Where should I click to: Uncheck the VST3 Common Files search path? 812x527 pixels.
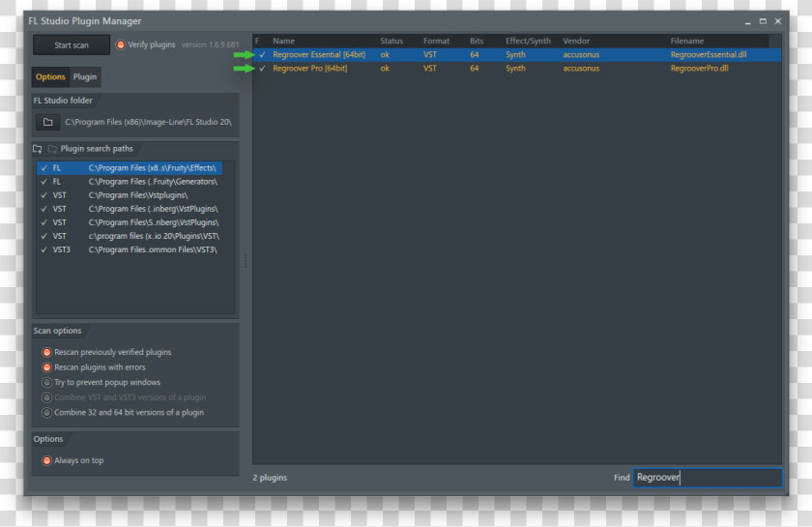(44, 249)
